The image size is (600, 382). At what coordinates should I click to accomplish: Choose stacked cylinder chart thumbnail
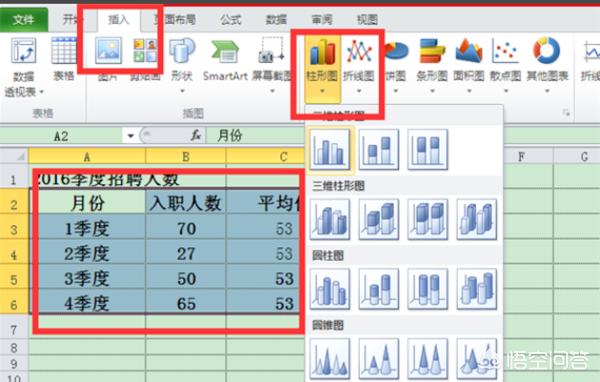point(379,289)
